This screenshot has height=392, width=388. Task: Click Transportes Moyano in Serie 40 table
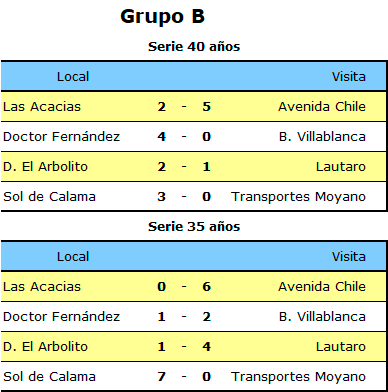coord(298,197)
